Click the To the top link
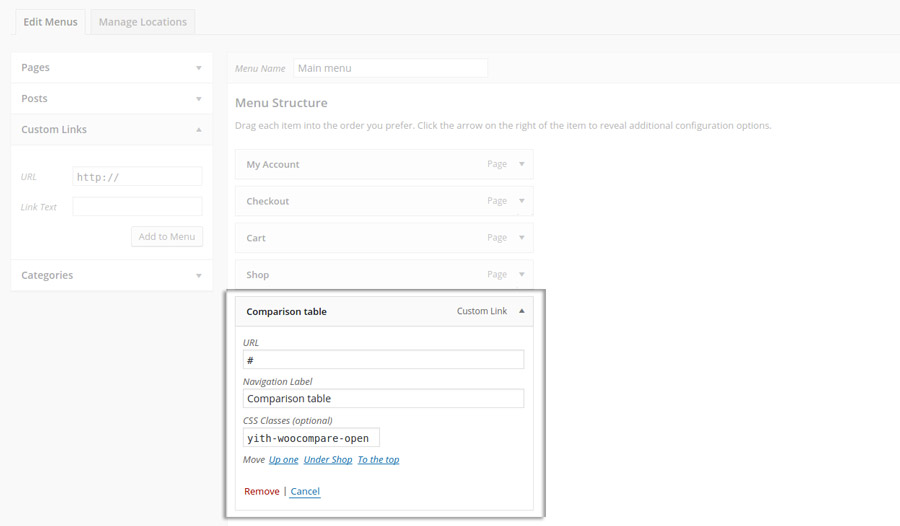The height and width of the screenshot is (526, 900). tap(378, 459)
